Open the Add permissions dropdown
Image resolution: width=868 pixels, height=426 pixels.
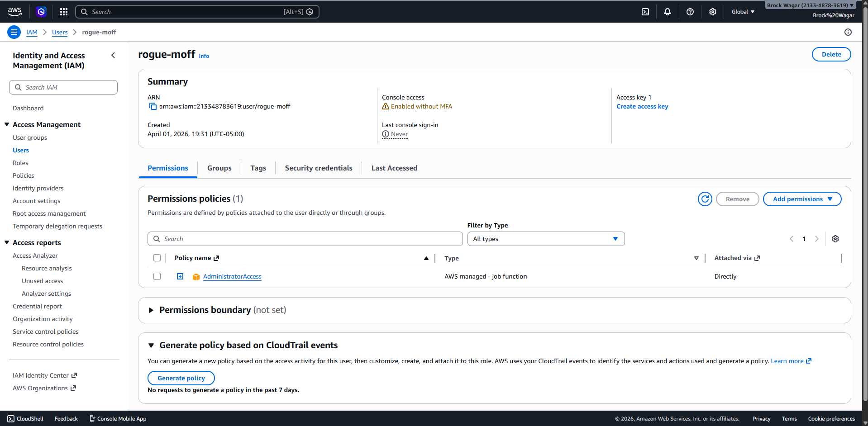[802, 199]
